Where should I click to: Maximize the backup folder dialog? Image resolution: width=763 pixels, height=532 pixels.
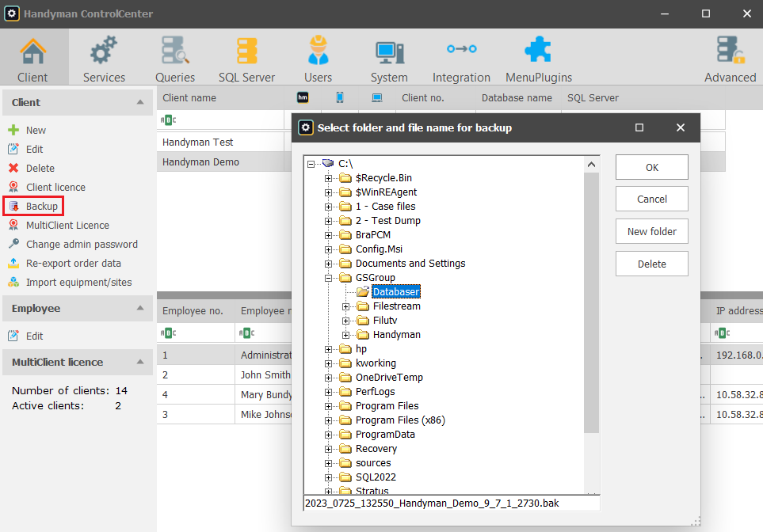(639, 127)
